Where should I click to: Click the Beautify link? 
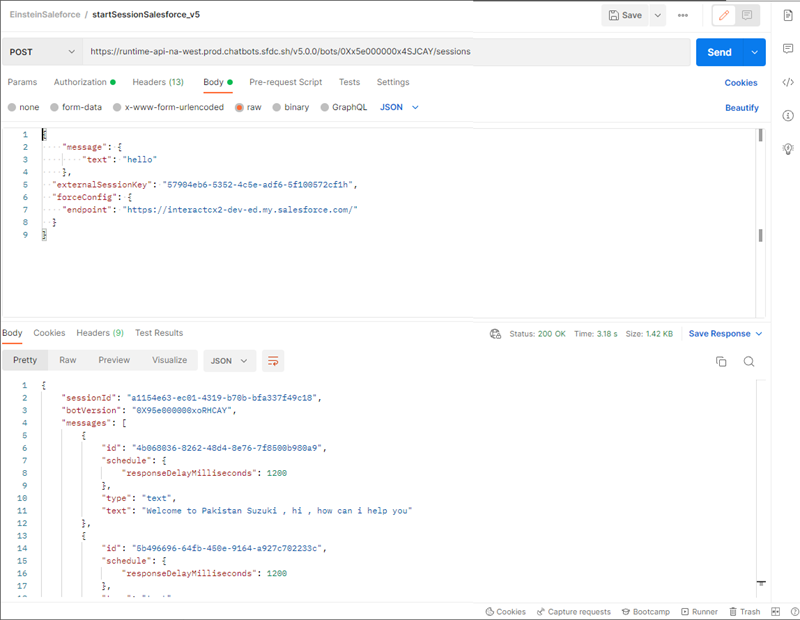coord(741,107)
